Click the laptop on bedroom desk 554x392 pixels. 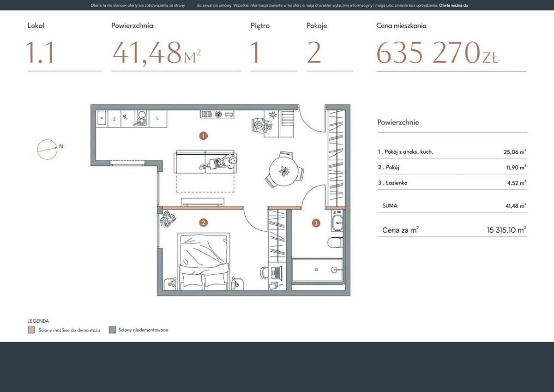tap(277, 272)
